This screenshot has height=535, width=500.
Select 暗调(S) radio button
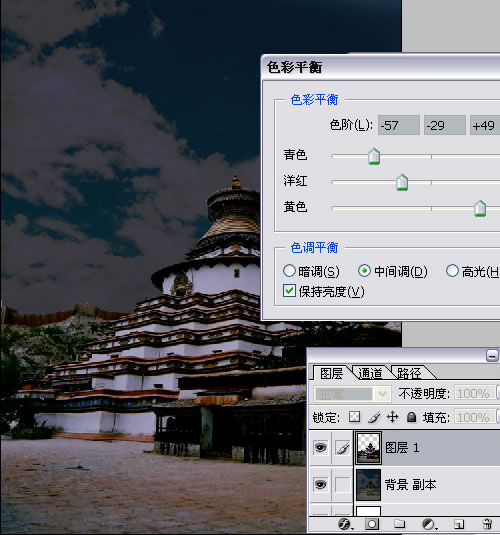pyautogui.click(x=289, y=271)
